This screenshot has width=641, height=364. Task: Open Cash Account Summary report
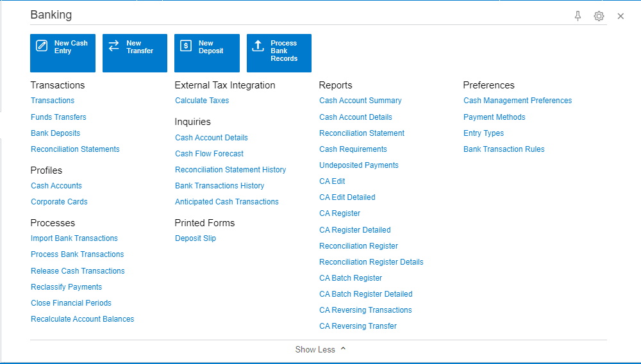coord(360,101)
